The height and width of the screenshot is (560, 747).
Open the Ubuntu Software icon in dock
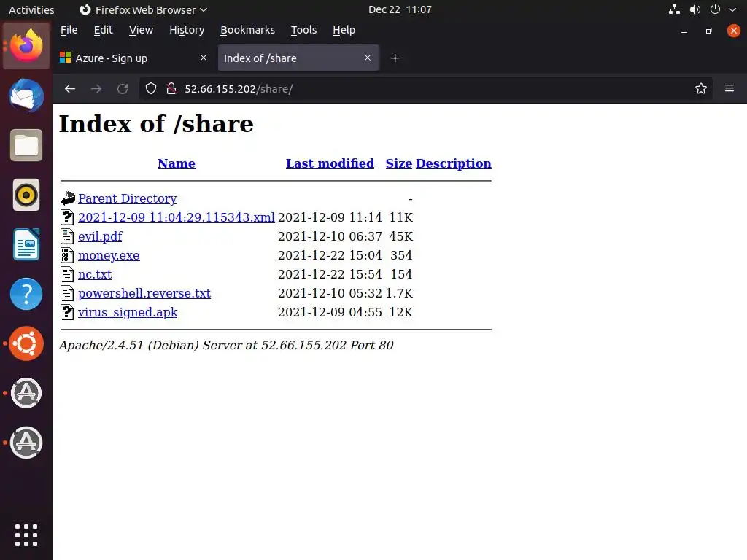click(x=26, y=343)
